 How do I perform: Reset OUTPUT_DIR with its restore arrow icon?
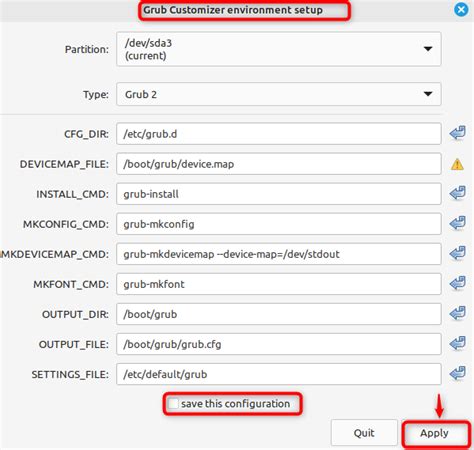[x=457, y=314]
